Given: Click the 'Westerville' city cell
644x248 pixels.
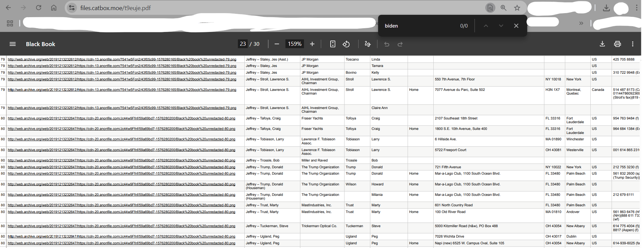Looking at the screenshot, I should (x=575, y=150).
